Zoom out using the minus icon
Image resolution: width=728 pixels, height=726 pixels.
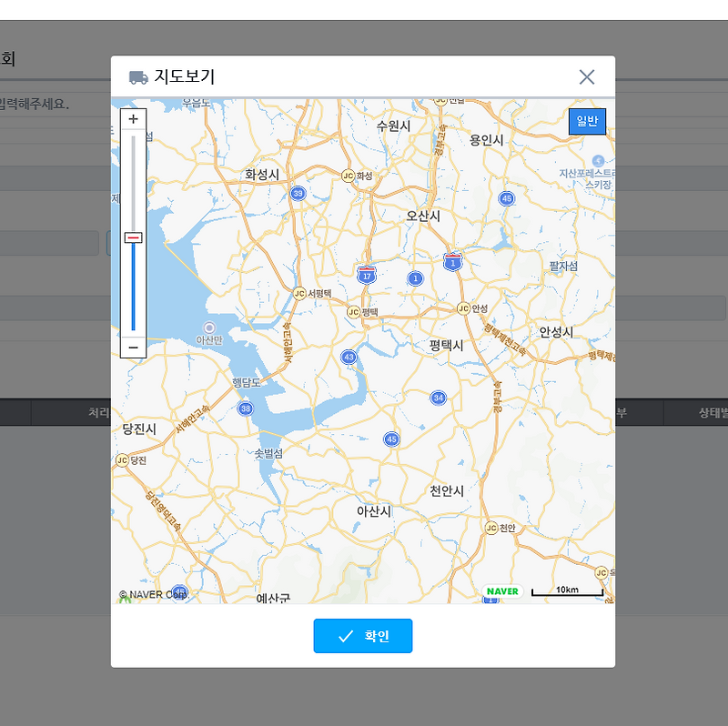[x=133, y=349]
